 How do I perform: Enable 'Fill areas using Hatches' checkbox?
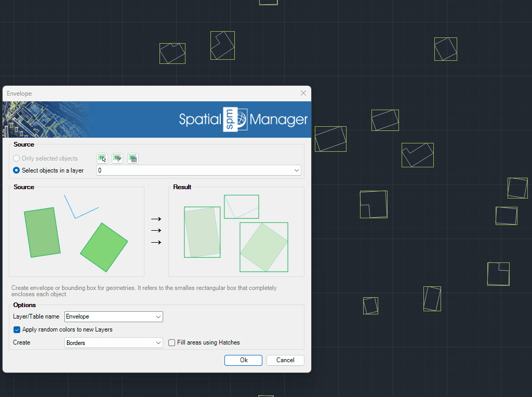171,343
